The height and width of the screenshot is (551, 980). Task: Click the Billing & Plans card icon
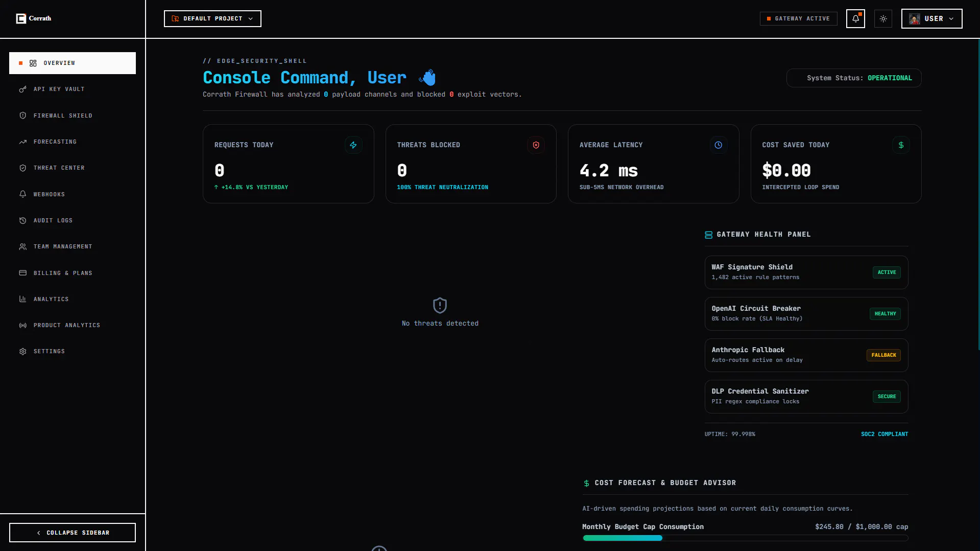tap(22, 273)
